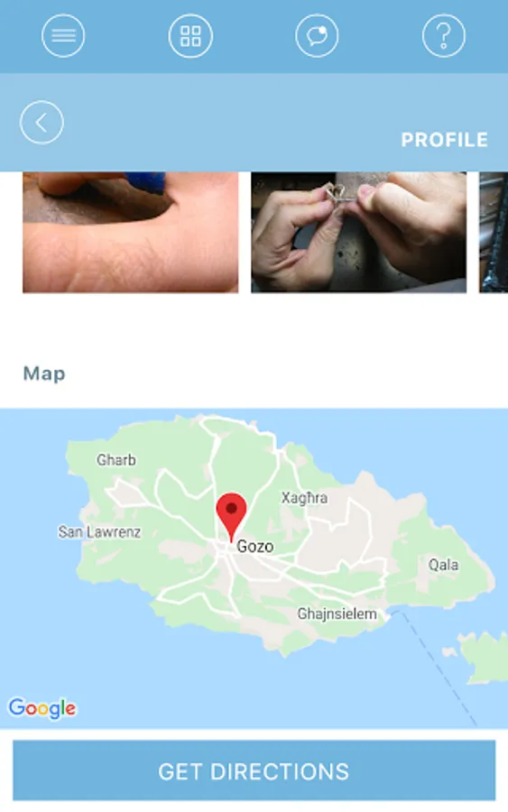Tap the question mark help icon
Viewport: 508px width, 812px height.
point(444,36)
